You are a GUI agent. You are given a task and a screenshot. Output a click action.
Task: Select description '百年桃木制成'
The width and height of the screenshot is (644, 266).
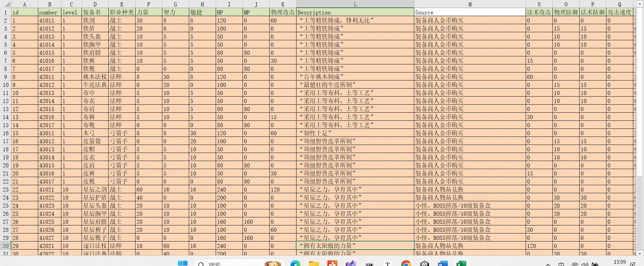tap(355, 76)
